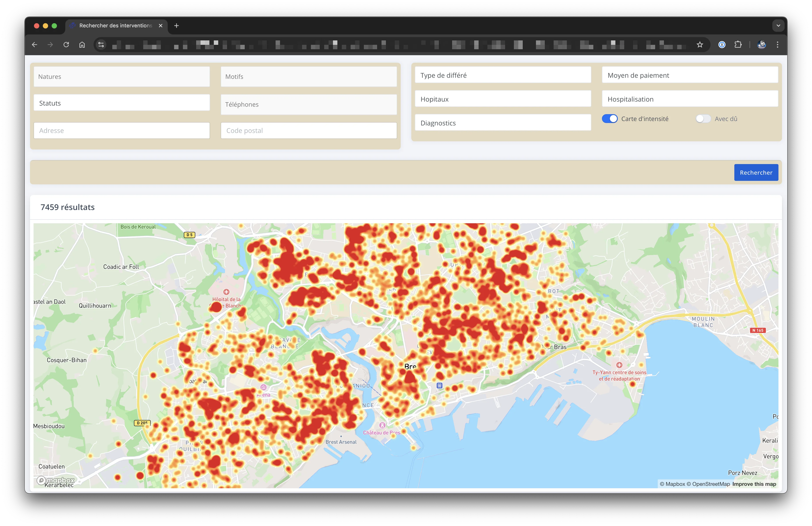Click the Hôpital de la Cavale Blanche marker

(x=226, y=292)
